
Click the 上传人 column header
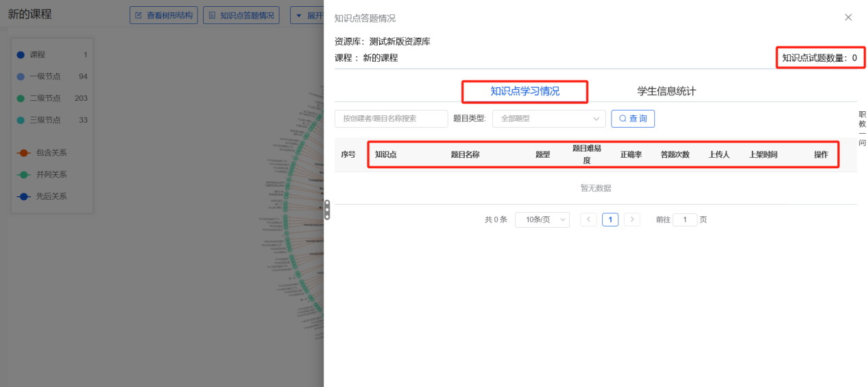click(x=719, y=154)
